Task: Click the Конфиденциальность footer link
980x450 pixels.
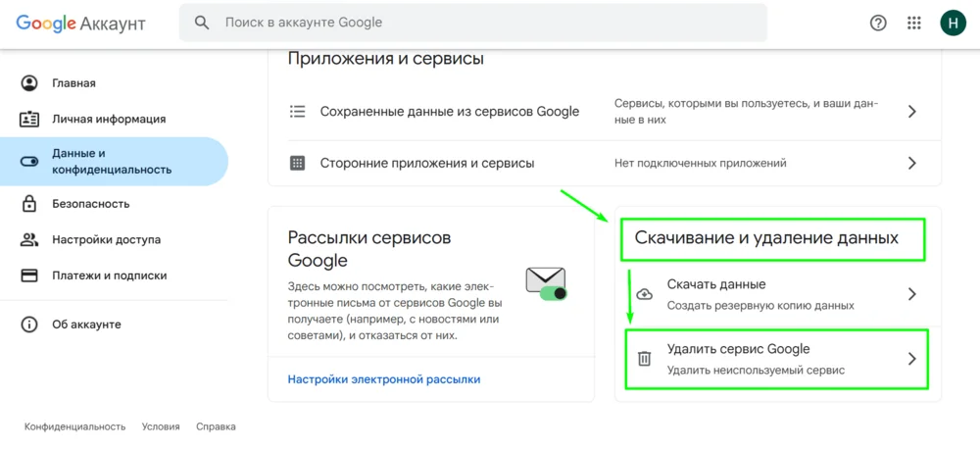Action: pos(74,426)
